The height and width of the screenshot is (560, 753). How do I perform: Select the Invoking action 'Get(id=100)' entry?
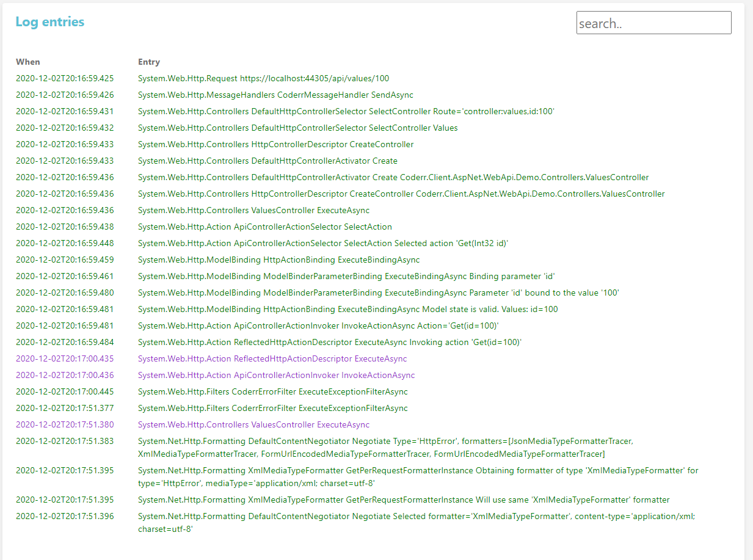click(x=330, y=342)
